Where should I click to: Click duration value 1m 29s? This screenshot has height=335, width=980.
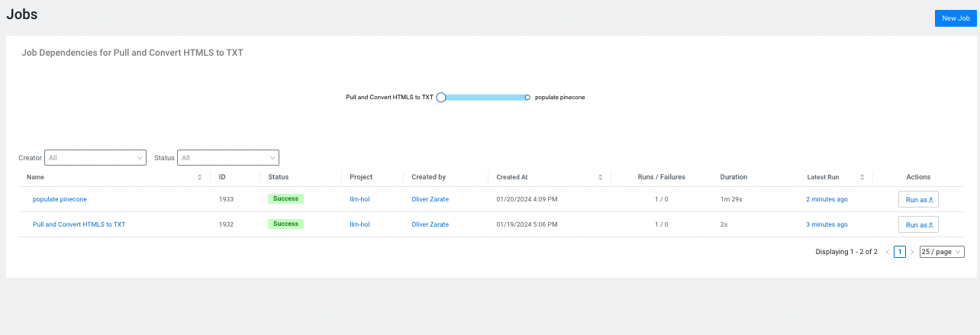731,199
